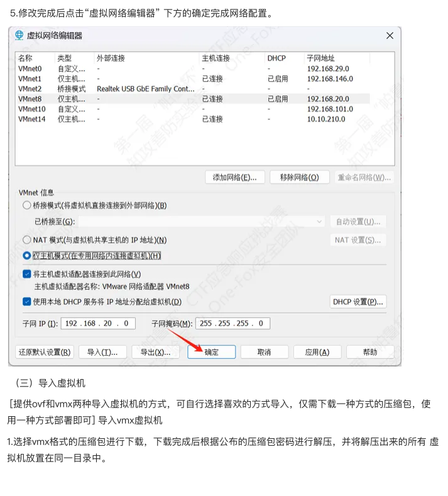This screenshot has height=496, width=448.
Task: Select the VMnet0 network row
Action: coord(30,69)
